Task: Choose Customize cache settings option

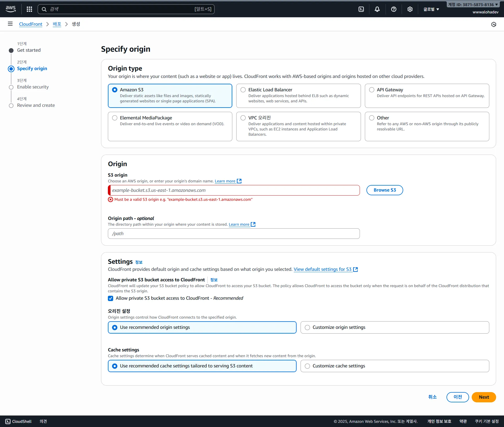Action: pos(307,366)
